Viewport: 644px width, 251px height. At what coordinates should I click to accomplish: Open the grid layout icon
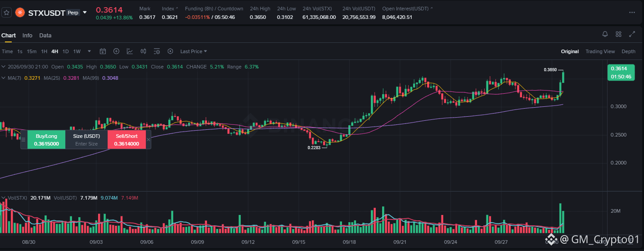tap(618, 34)
